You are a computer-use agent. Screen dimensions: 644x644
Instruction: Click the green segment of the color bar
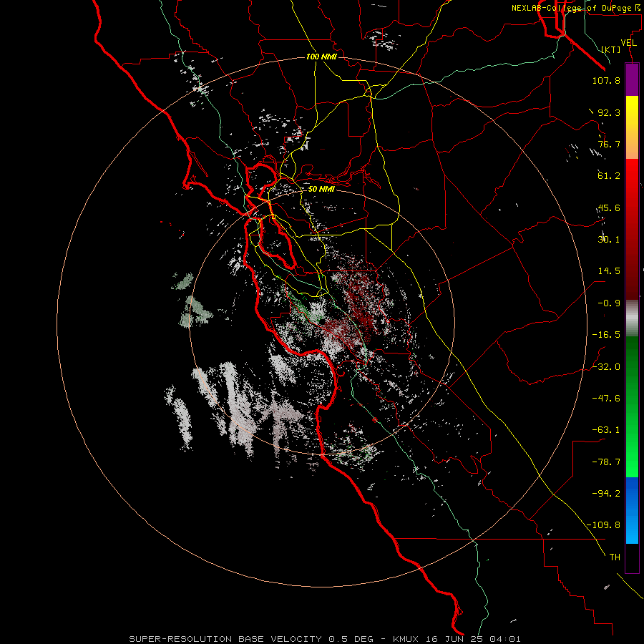pyautogui.click(x=632, y=406)
